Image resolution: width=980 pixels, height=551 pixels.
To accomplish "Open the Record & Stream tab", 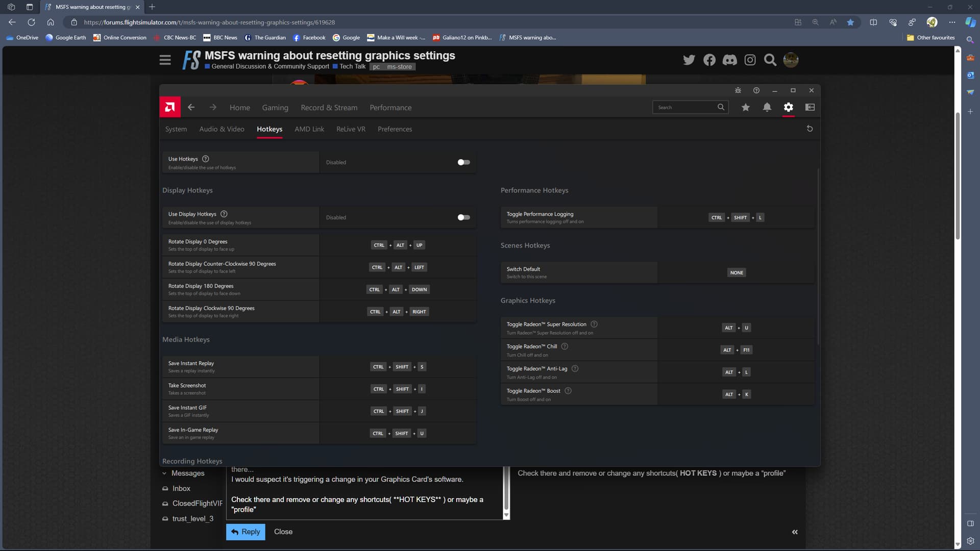I will tap(329, 108).
